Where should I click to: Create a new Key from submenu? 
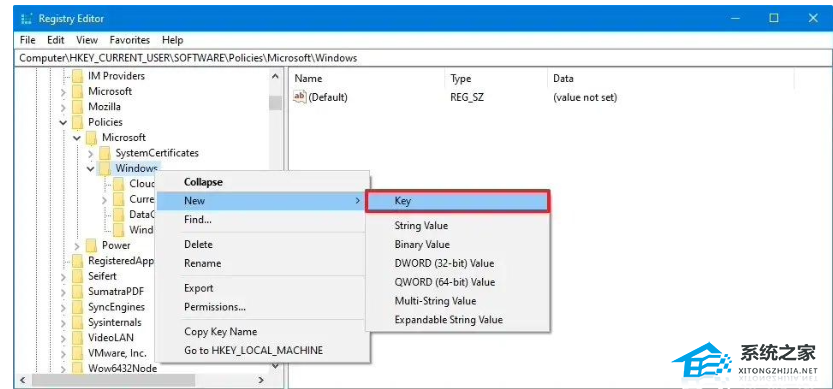tap(458, 201)
